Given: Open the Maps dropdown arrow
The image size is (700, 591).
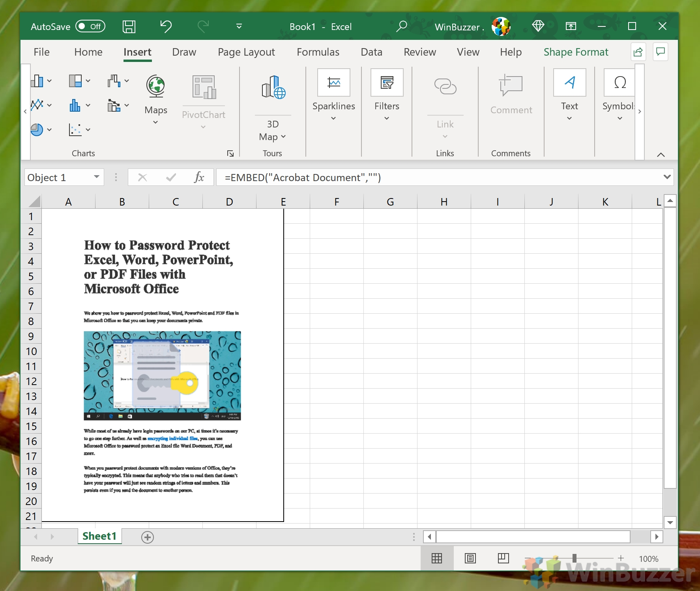Looking at the screenshot, I should coord(155,122).
